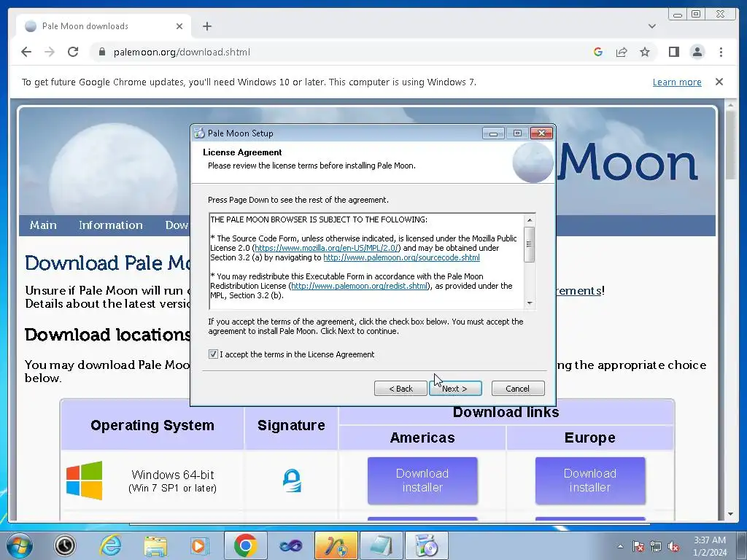Open a new tab with the plus button
Viewport: 747px width, 560px height.
[x=206, y=26]
